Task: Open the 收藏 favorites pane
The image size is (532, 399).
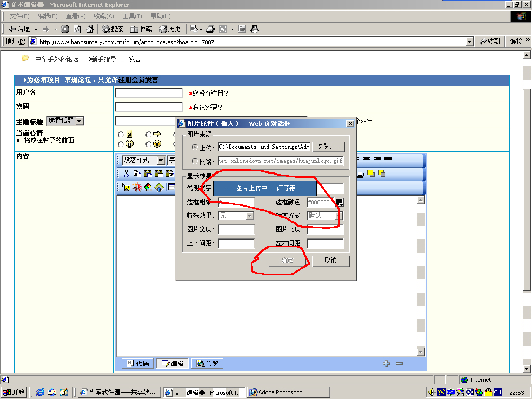Action: pyautogui.click(x=141, y=29)
